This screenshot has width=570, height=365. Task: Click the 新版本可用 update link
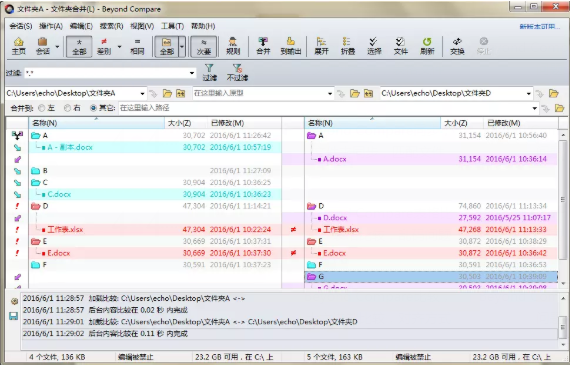540,26
